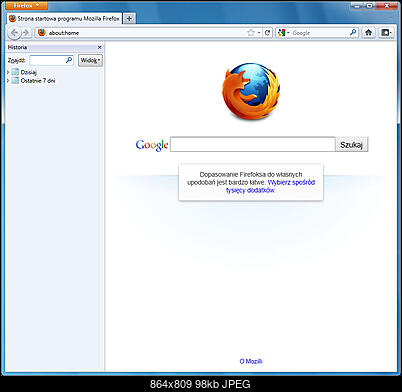Image resolution: width=402 pixels, height=392 pixels.
Task: Click the toolbar search magnifier icon
Action: pos(353,32)
